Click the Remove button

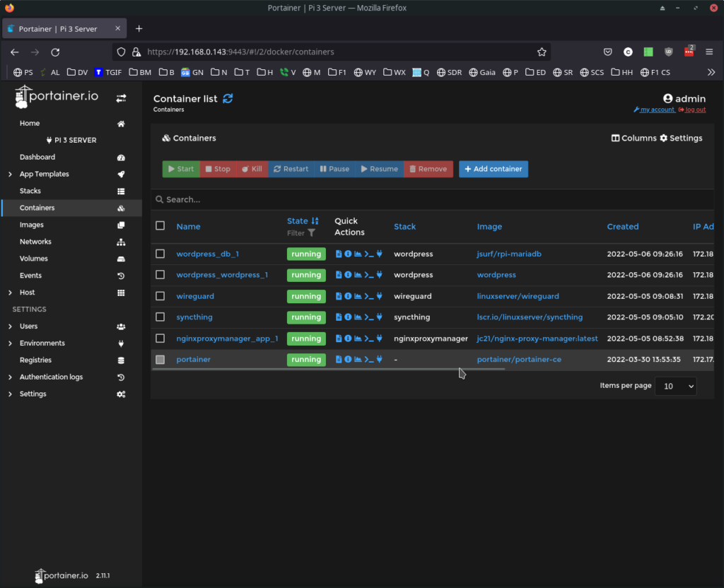[x=428, y=169]
